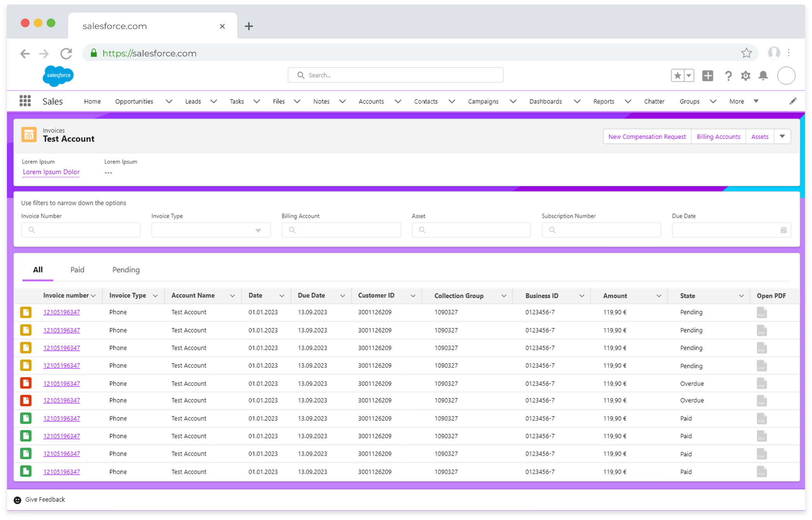
Task: Expand the State column header menu
Action: tap(741, 296)
